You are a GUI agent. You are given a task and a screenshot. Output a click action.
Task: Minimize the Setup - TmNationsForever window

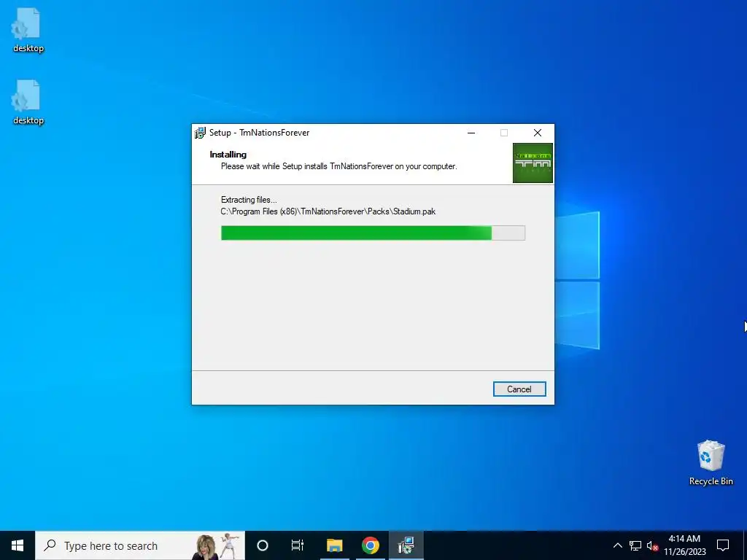click(x=471, y=133)
